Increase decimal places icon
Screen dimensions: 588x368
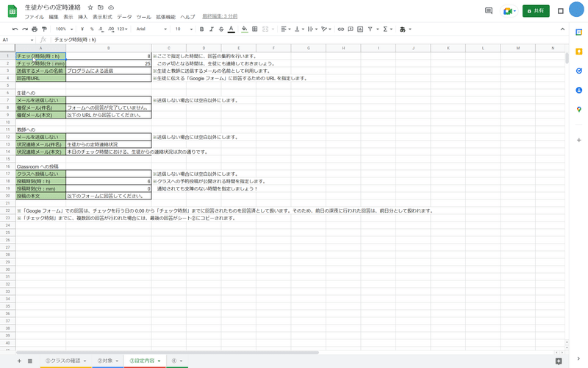pos(111,29)
